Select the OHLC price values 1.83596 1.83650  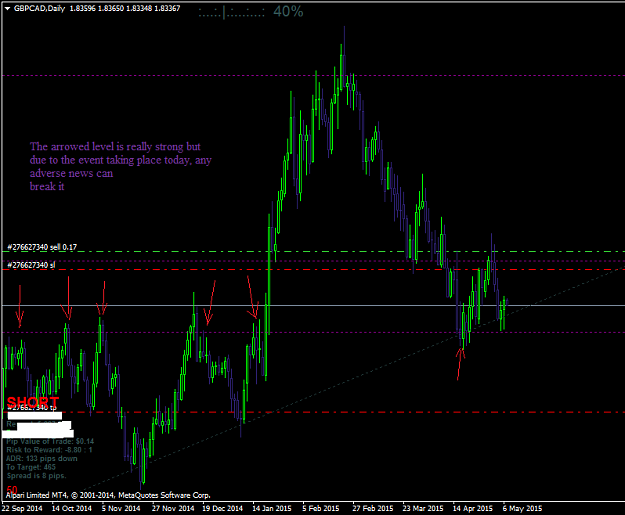[97, 8]
